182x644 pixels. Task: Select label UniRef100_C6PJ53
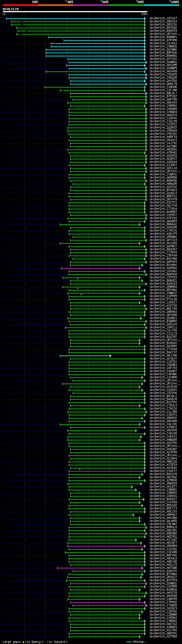(x=163, y=368)
